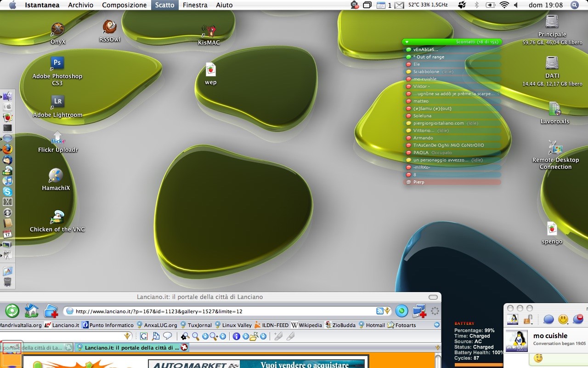
Task: Click the round green Go button by address bar
Action: (x=402, y=311)
